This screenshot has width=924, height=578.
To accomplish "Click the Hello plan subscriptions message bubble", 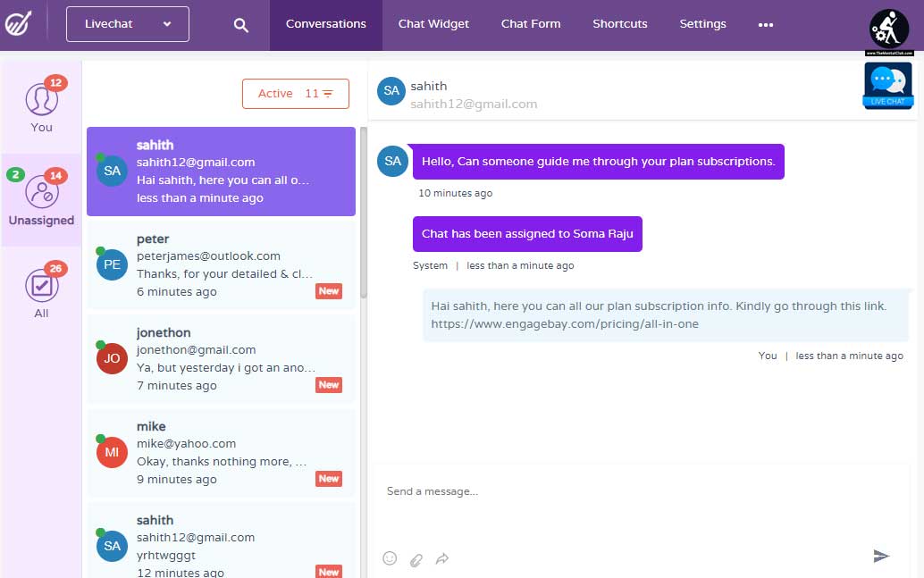I will tap(598, 162).
